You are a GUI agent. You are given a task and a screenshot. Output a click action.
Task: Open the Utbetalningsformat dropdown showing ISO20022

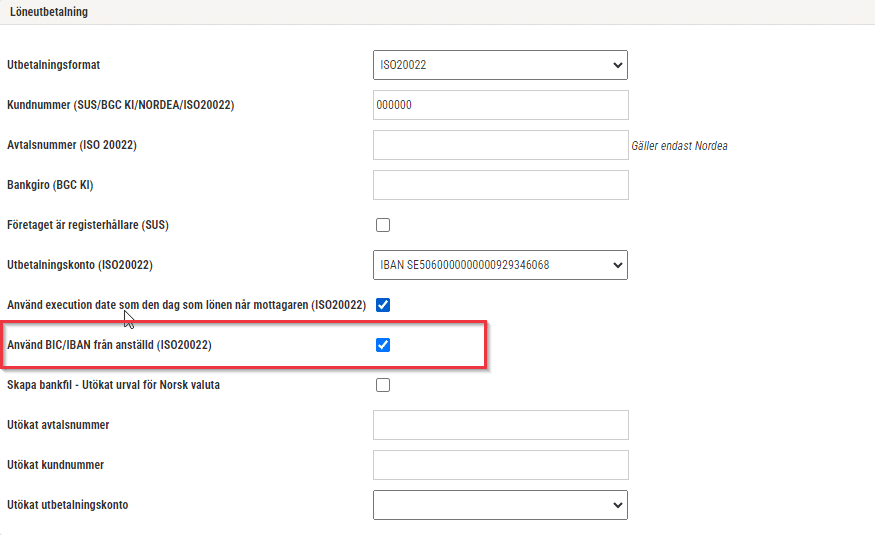500,65
